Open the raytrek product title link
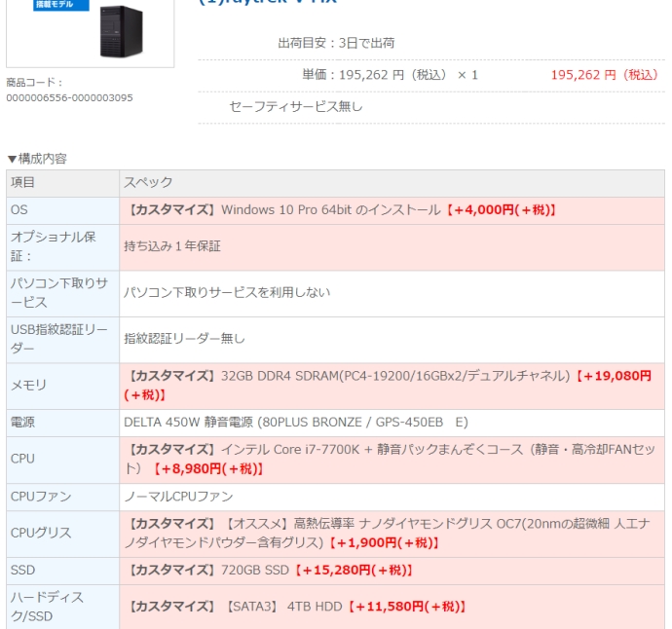The image size is (672, 629). coord(268,3)
